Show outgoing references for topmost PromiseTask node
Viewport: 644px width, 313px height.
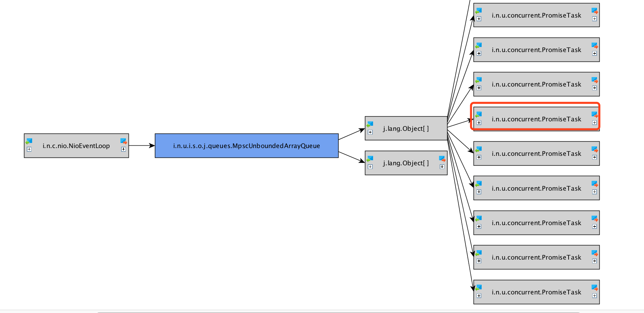595,11
